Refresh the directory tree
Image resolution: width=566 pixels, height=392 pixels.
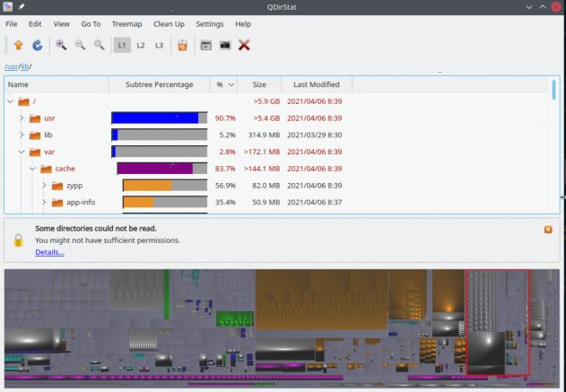37,45
